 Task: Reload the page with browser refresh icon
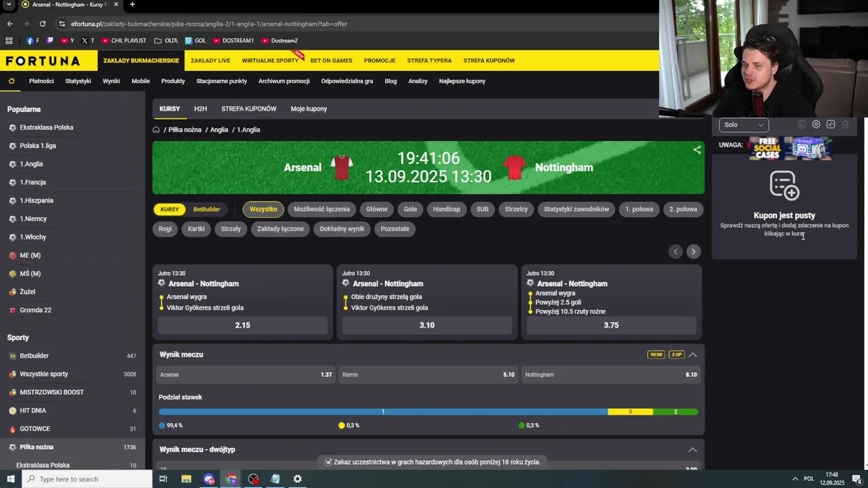coord(42,24)
